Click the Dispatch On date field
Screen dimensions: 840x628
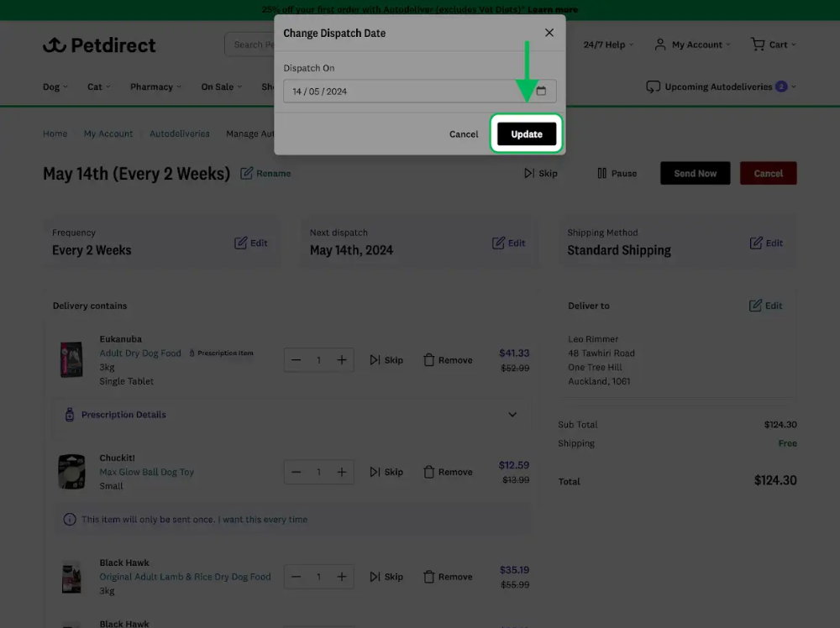click(419, 91)
